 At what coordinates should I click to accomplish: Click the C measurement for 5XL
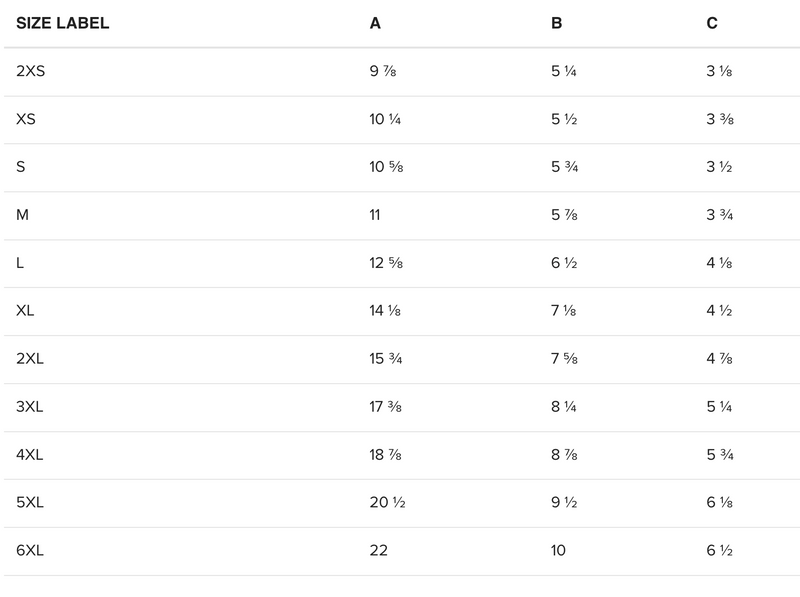(720, 503)
